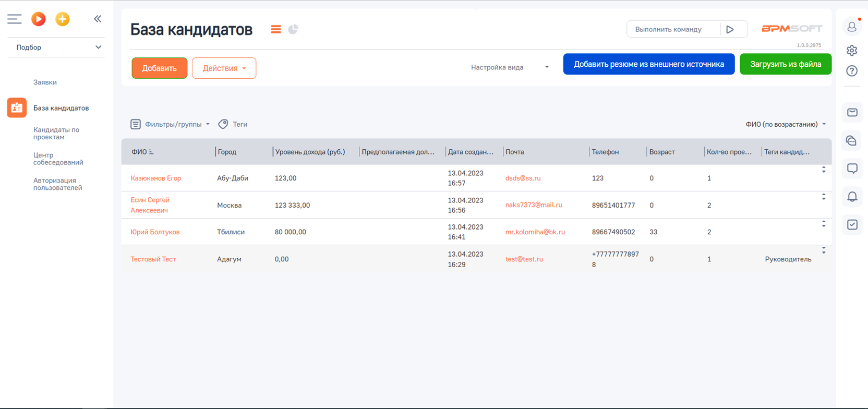The height and width of the screenshot is (409, 868).
Task: Open the user profile icon
Action: tap(852, 26)
